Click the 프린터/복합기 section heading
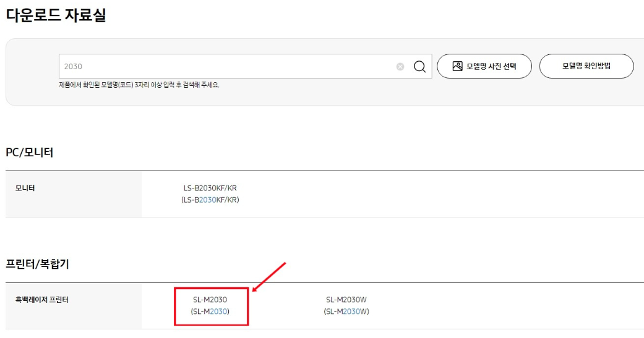 point(37,264)
